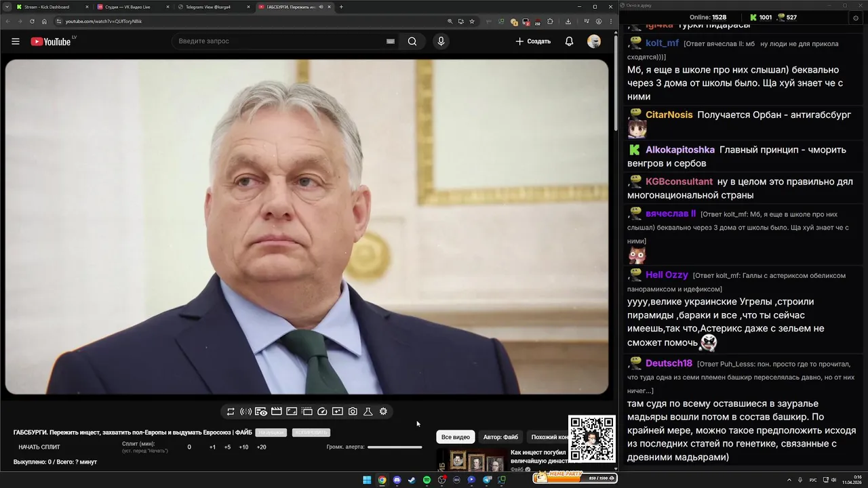Go to browser home page button
The height and width of the screenshot is (488, 868).
pos(45,21)
